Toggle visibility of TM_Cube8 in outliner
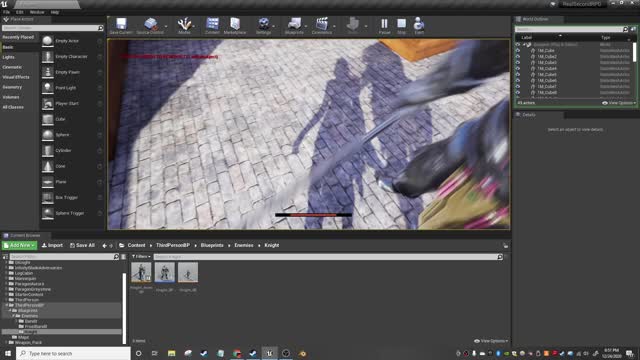This screenshot has height=360, width=640. click(518, 93)
